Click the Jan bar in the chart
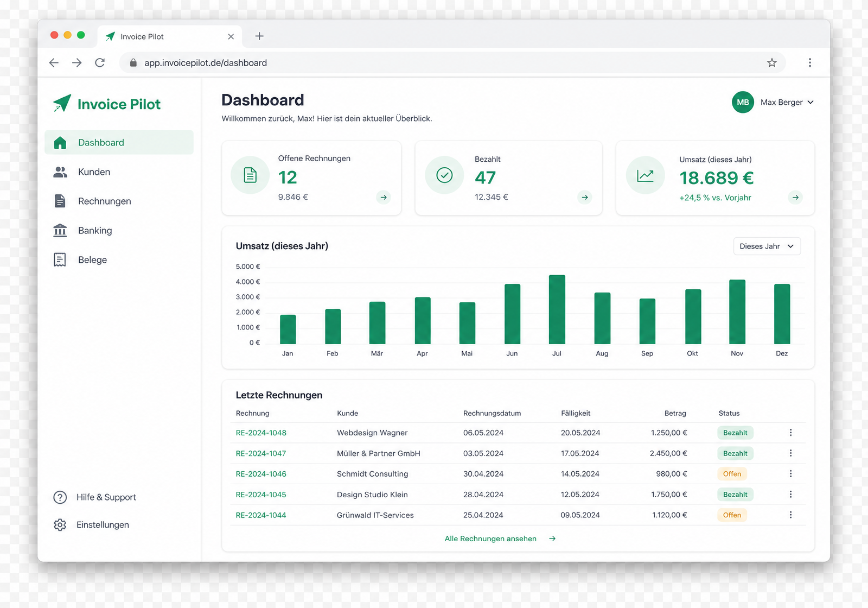This screenshot has height=608, width=868. tap(288, 330)
